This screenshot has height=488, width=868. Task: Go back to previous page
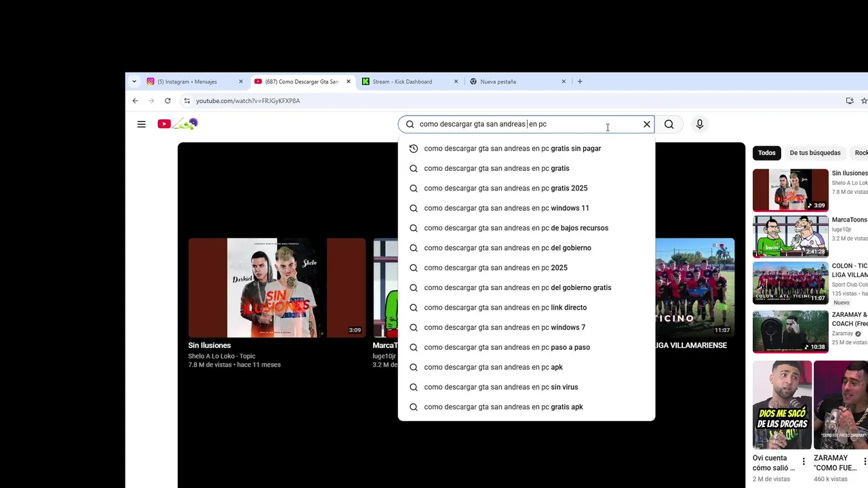pos(135,101)
